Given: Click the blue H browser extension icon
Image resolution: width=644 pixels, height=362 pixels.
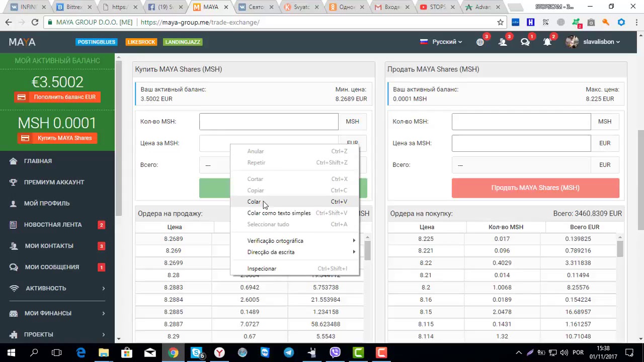Looking at the screenshot, I should [530, 22].
